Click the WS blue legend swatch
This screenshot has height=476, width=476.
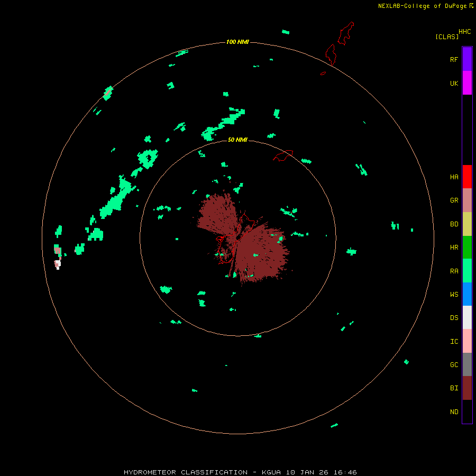tap(467, 294)
